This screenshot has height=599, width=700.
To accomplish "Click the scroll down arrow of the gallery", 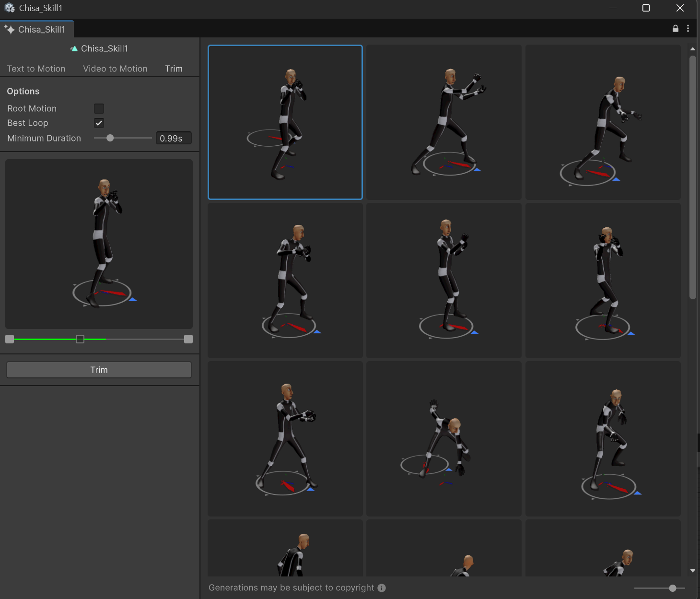I will tap(692, 571).
